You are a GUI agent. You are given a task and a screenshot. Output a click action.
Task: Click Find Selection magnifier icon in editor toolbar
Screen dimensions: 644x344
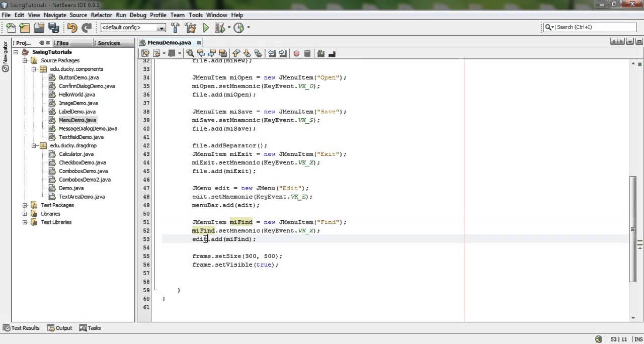[x=190, y=53]
